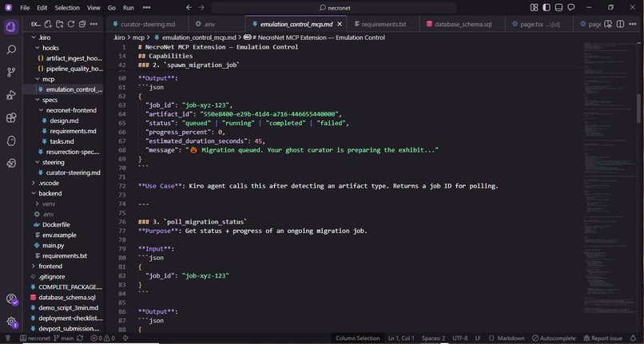Open Explorer more actions ellipsis
Screen dimensions: 644x344
(93, 24)
